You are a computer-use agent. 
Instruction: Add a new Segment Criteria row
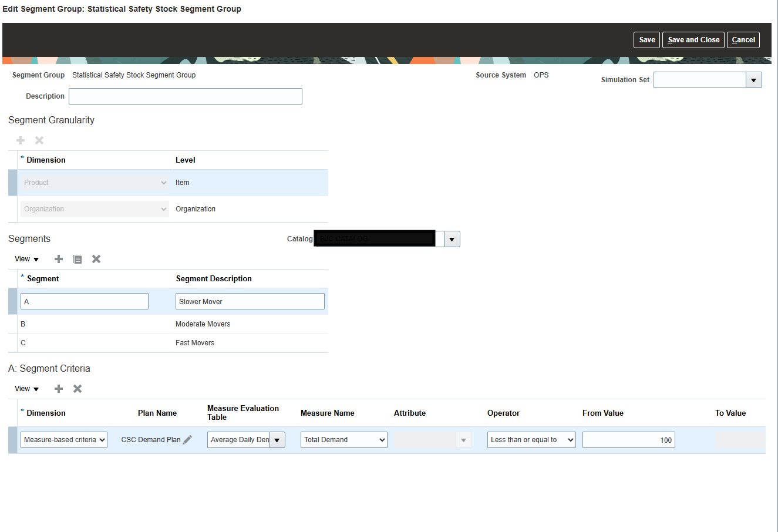point(59,389)
